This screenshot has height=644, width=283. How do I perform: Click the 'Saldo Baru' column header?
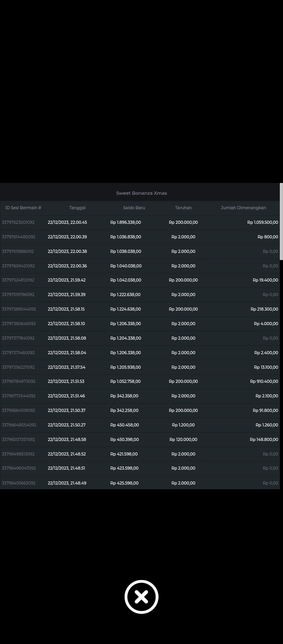pyautogui.click(x=134, y=208)
